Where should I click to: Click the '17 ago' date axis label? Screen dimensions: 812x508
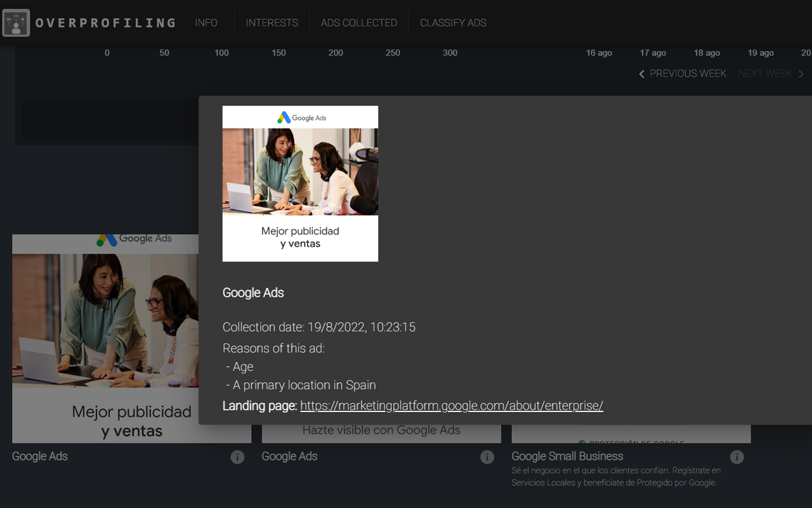click(653, 53)
